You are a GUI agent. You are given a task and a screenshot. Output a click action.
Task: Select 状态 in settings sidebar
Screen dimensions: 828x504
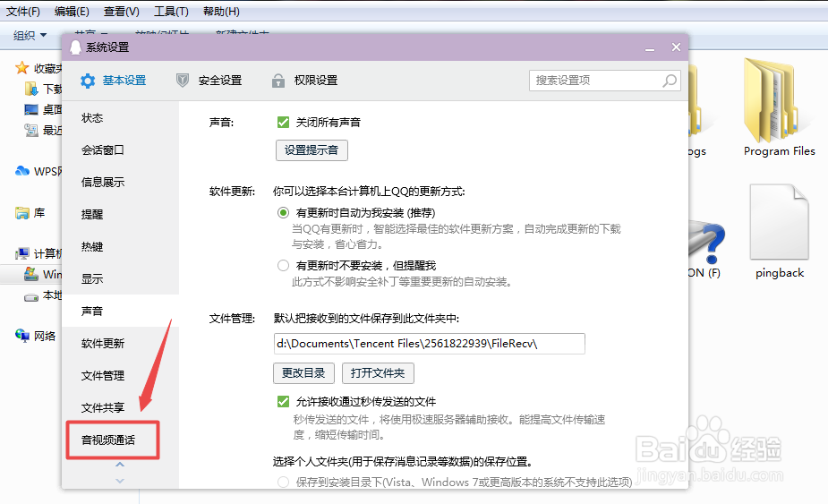121,118
